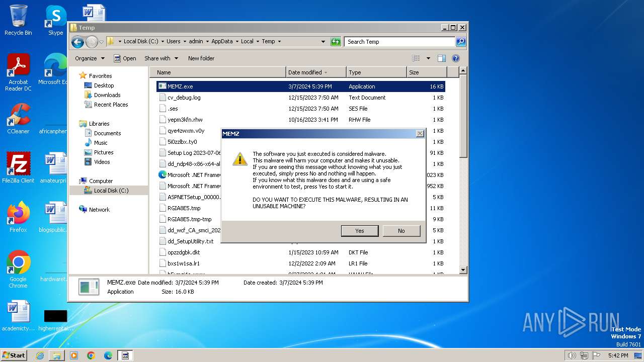644x362 pixels.
Task: Open Edge taskbar icon
Action: 108,355
